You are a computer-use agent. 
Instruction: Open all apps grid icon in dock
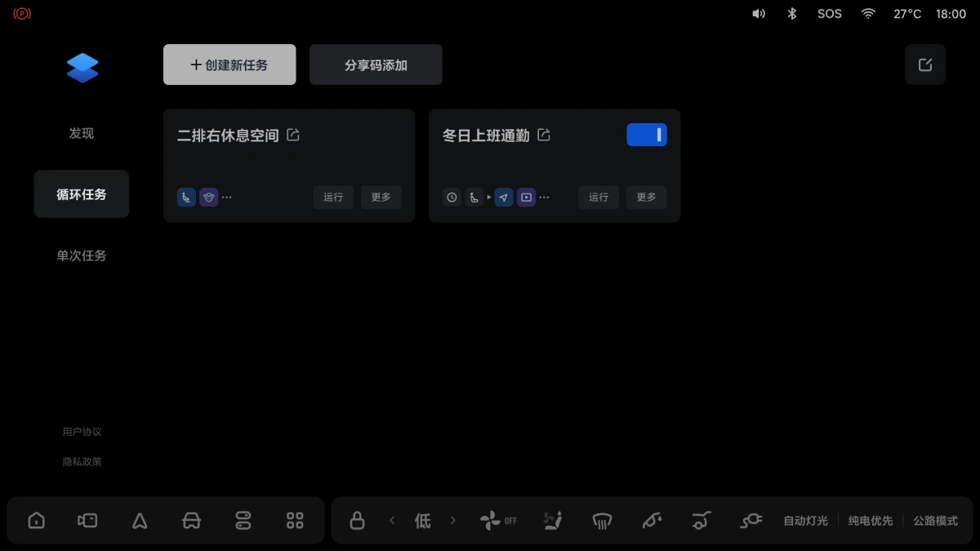pos(295,521)
